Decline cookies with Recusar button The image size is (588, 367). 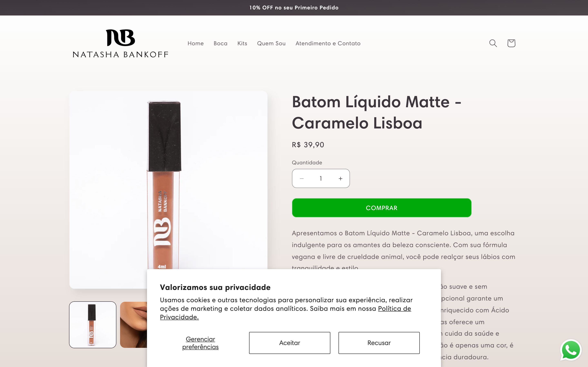point(379,343)
